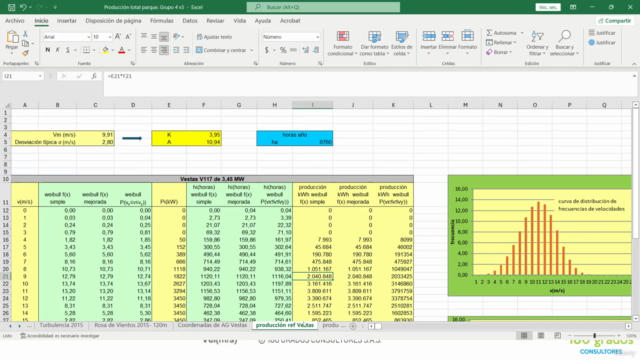Click the thousands separator style icon

[x=293, y=50]
